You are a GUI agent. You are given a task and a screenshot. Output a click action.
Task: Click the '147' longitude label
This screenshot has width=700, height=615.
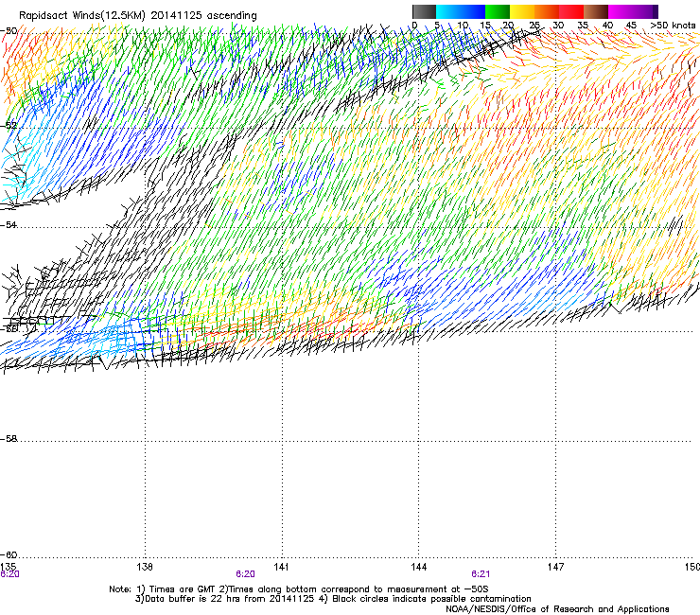(x=555, y=567)
